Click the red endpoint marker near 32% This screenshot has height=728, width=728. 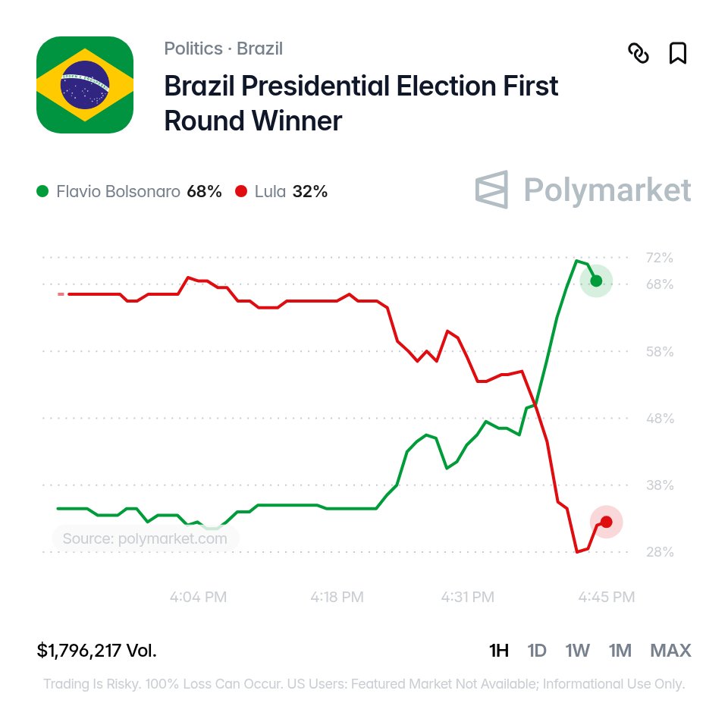coord(607,522)
